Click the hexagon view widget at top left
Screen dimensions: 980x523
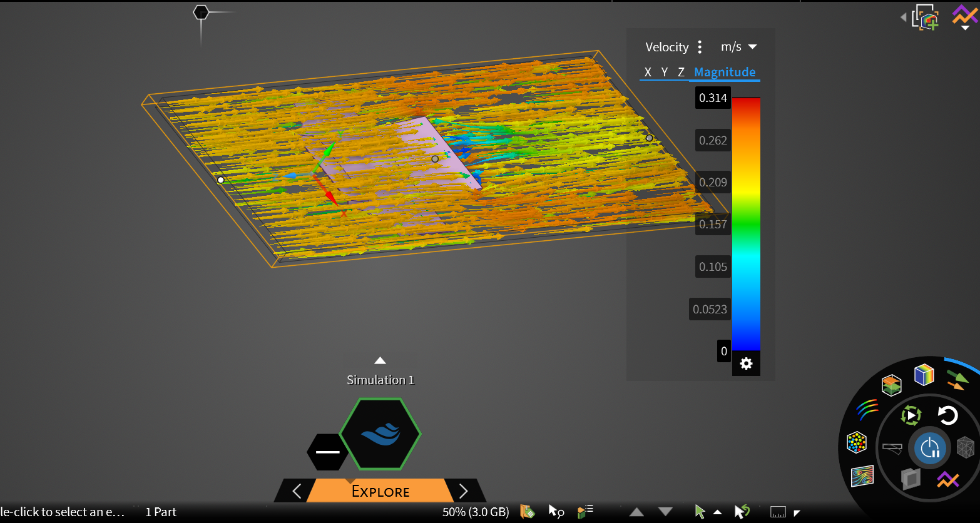point(201,13)
